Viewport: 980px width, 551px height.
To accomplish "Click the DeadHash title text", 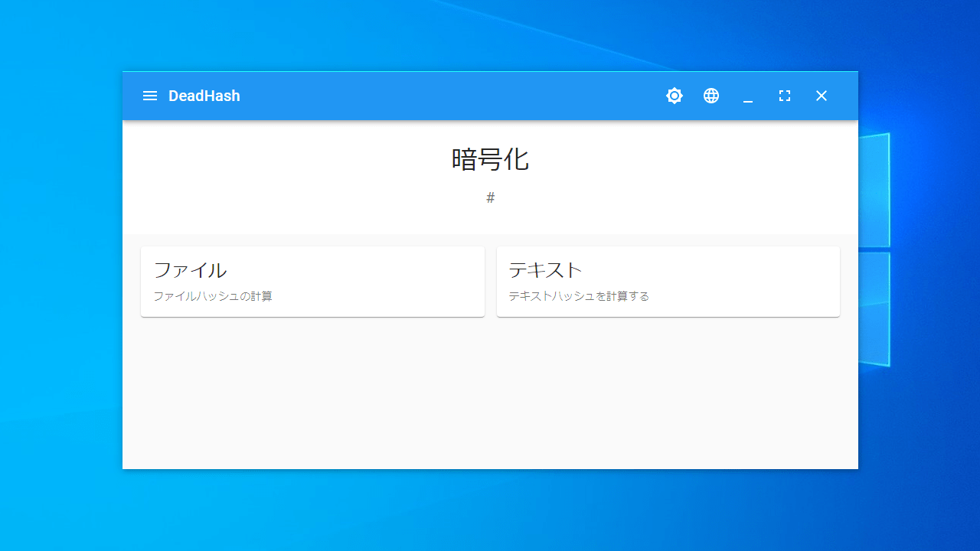I will pyautogui.click(x=204, y=96).
